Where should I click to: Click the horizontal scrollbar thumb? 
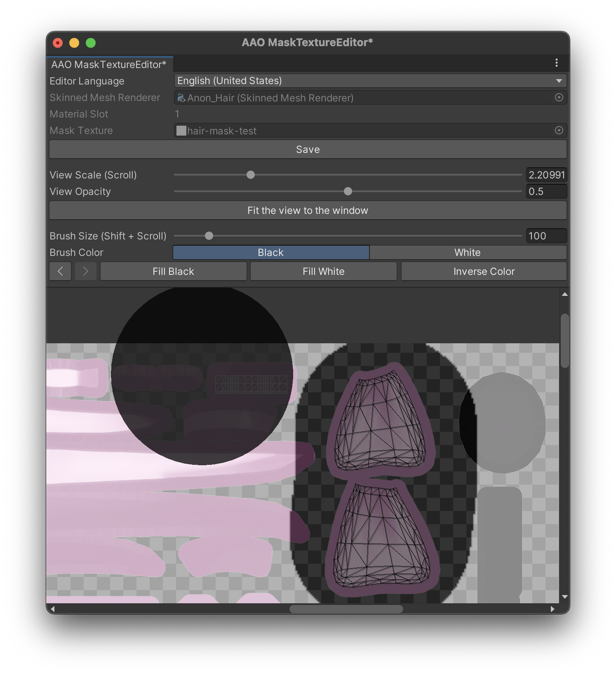point(346,609)
